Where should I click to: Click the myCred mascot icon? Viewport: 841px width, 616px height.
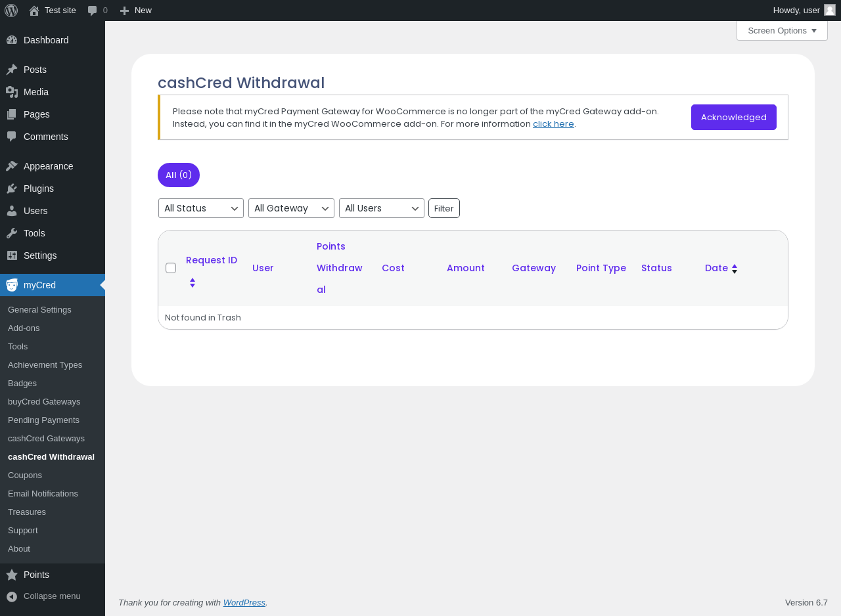12,285
